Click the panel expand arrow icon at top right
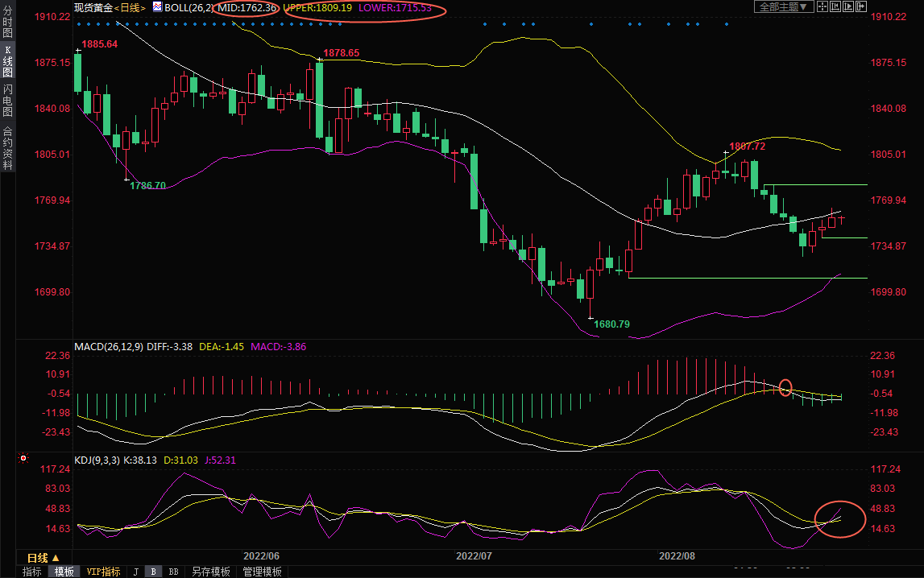Image resolution: width=924 pixels, height=578 pixels. tap(860, 6)
